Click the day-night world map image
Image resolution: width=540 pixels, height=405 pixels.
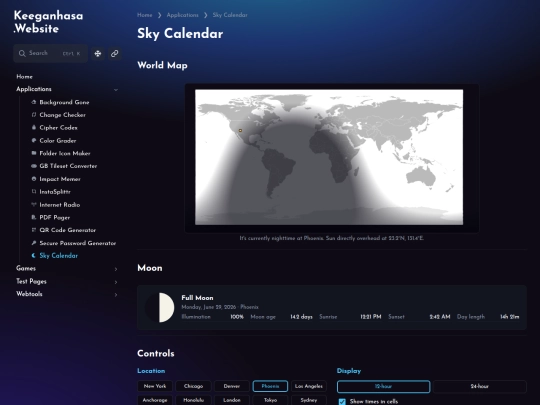[329, 157]
